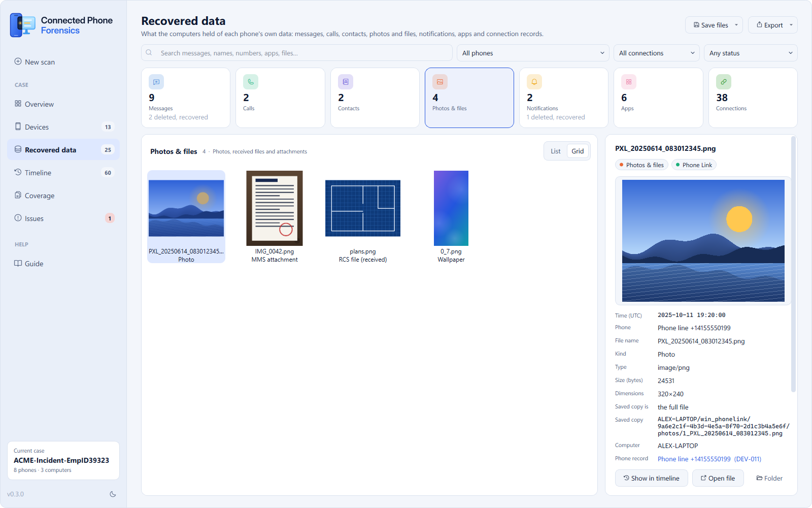The width and height of the screenshot is (812, 508).
Task: Switch to List view
Action: point(556,151)
